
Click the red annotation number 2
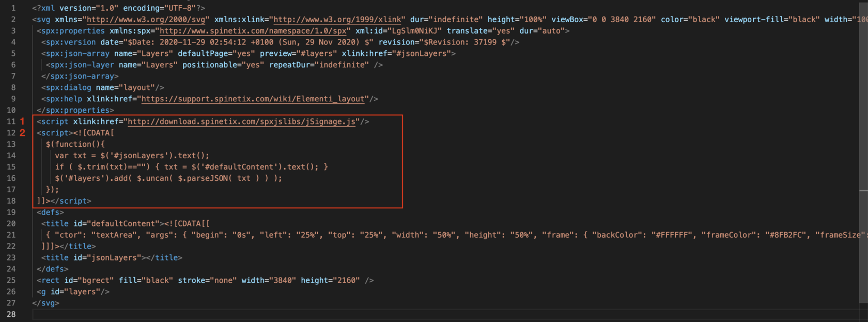coord(22,133)
